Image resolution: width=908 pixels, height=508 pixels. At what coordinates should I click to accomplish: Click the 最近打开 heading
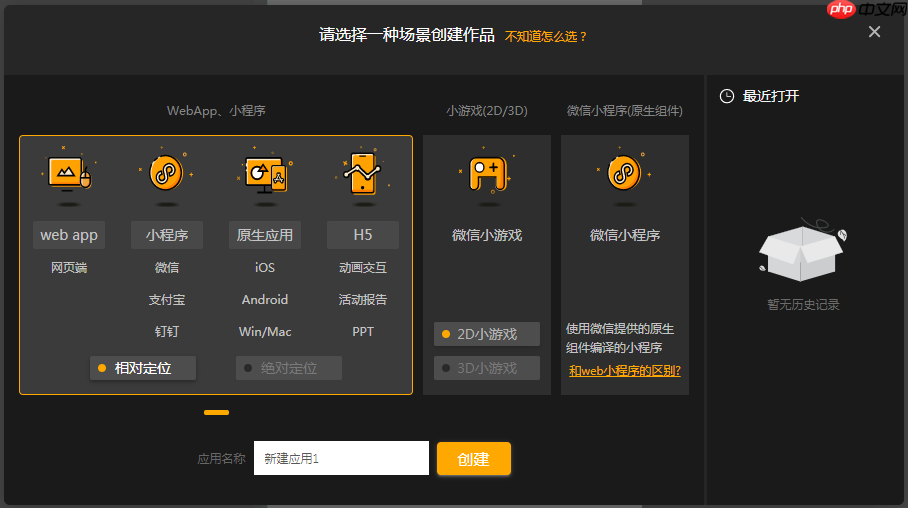(771, 96)
